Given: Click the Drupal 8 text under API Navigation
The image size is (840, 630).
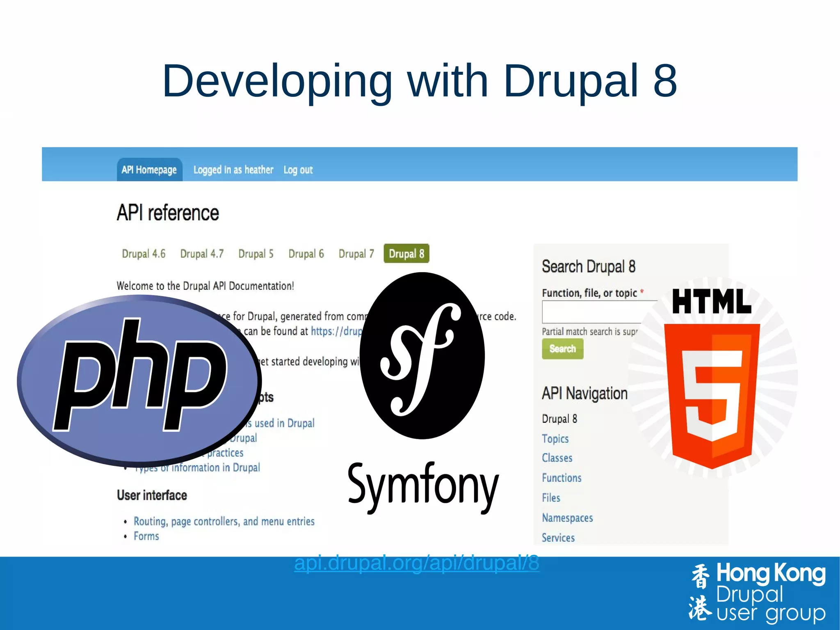Looking at the screenshot, I should click(559, 419).
